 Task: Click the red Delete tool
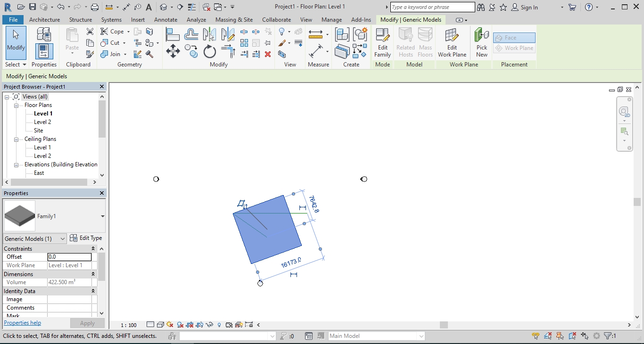point(268,54)
